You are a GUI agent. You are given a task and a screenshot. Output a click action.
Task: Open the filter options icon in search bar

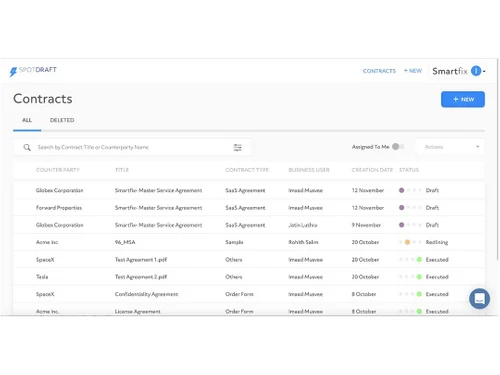237,147
